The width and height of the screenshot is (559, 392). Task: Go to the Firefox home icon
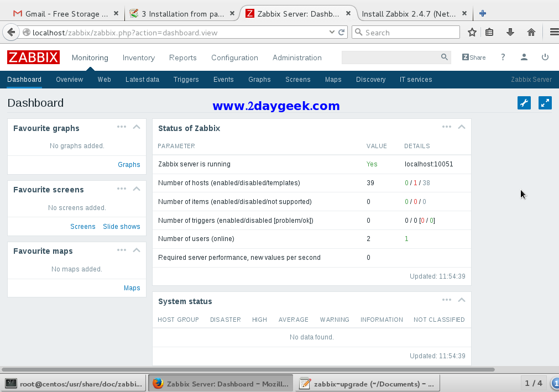(x=531, y=33)
